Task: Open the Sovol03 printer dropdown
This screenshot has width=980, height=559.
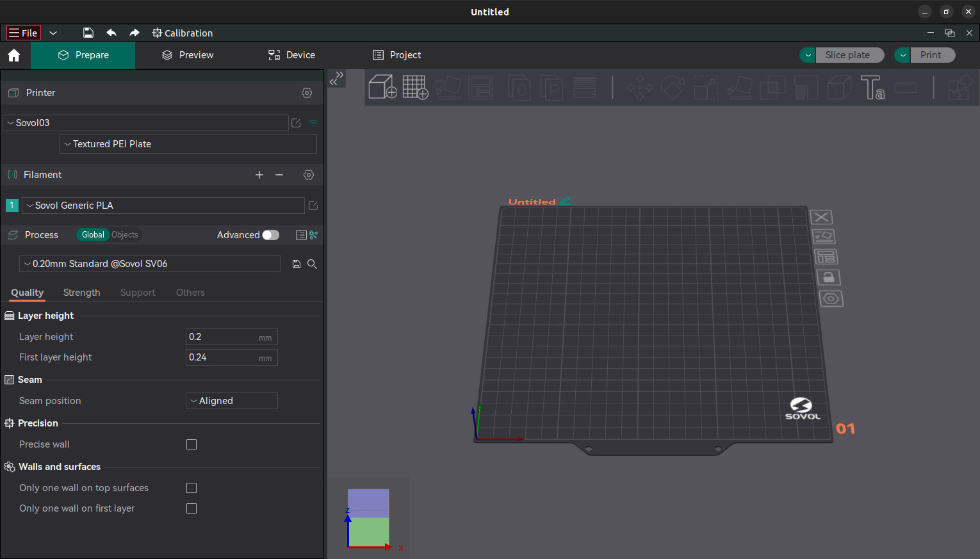Action: [146, 123]
